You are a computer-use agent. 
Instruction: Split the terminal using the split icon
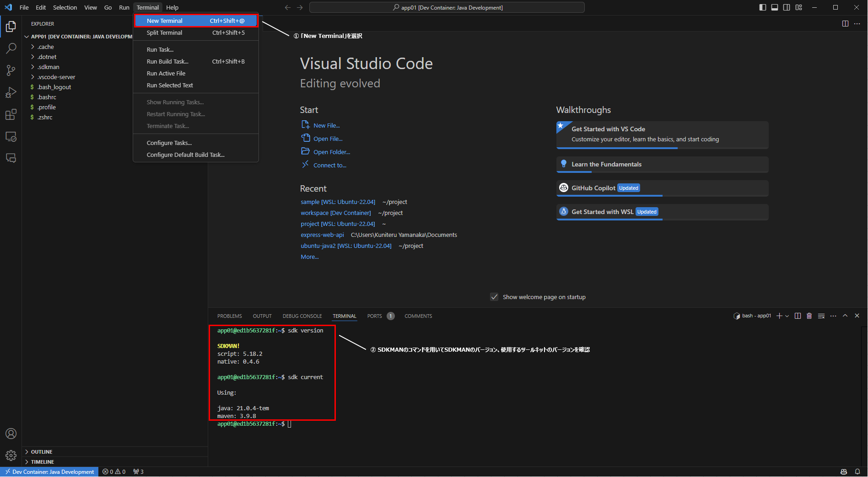click(798, 316)
